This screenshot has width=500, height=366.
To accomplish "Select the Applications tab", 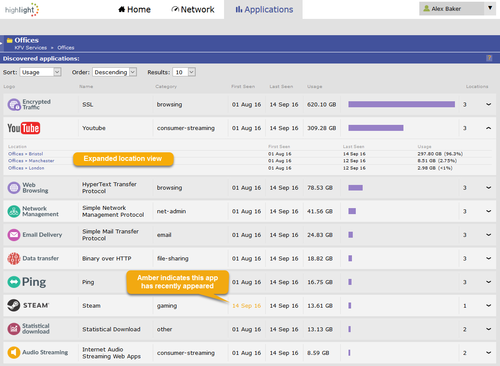I will coord(264,10).
